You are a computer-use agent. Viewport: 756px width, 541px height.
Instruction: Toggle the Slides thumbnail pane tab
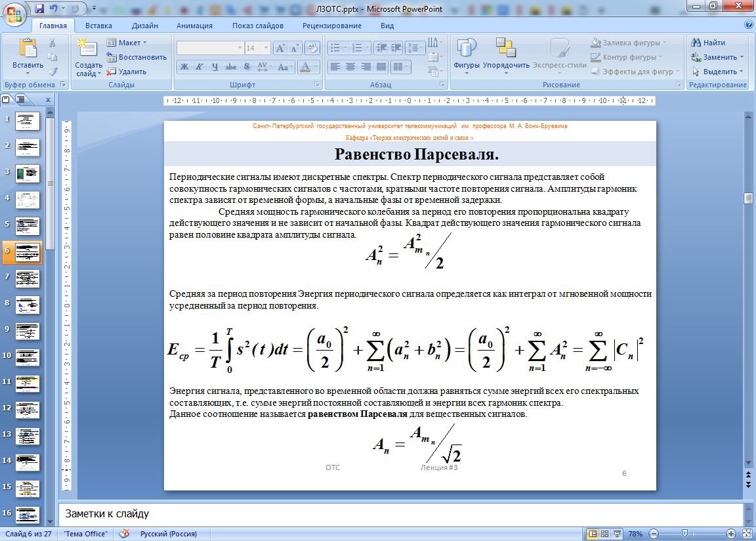(7, 99)
